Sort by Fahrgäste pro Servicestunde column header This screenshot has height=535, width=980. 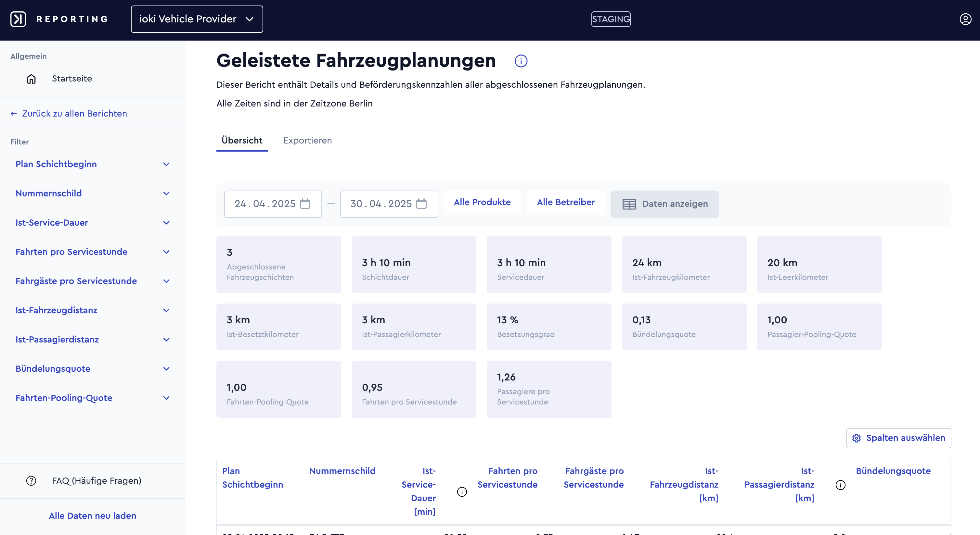[x=593, y=478]
